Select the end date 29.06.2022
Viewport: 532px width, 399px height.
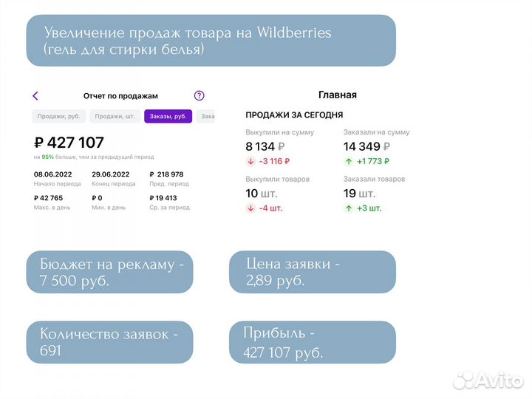point(111,174)
